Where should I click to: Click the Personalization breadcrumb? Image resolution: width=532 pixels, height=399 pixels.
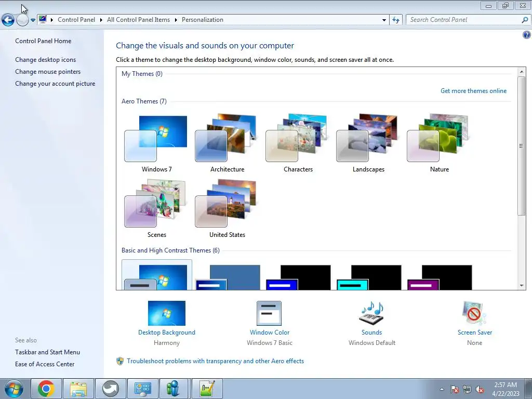[x=203, y=20]
